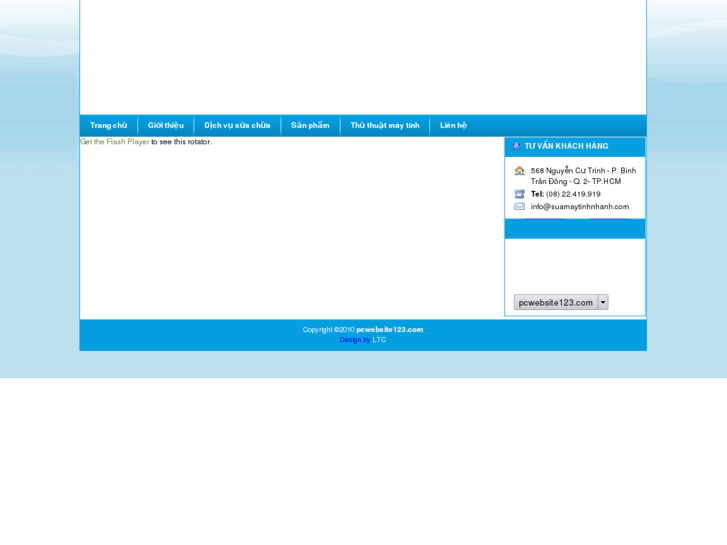Click the pcwebsite123.com link in footer
The height and width of the screenshot is (545, 727).
389,330
